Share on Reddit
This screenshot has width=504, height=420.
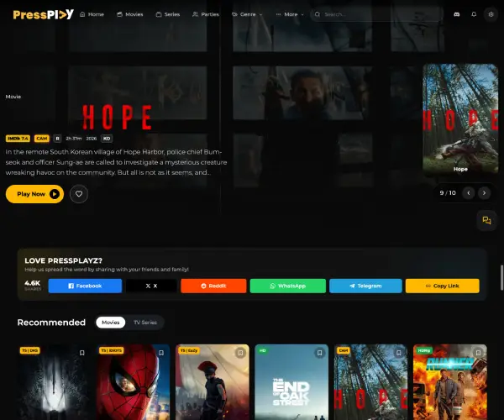[213, 286]
